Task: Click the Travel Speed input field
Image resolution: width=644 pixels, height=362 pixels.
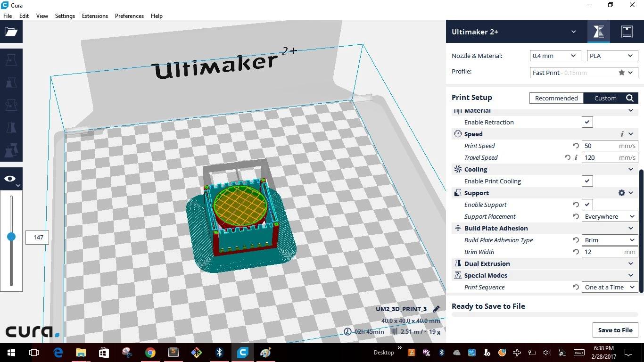Action: click(x=610, y=157)
